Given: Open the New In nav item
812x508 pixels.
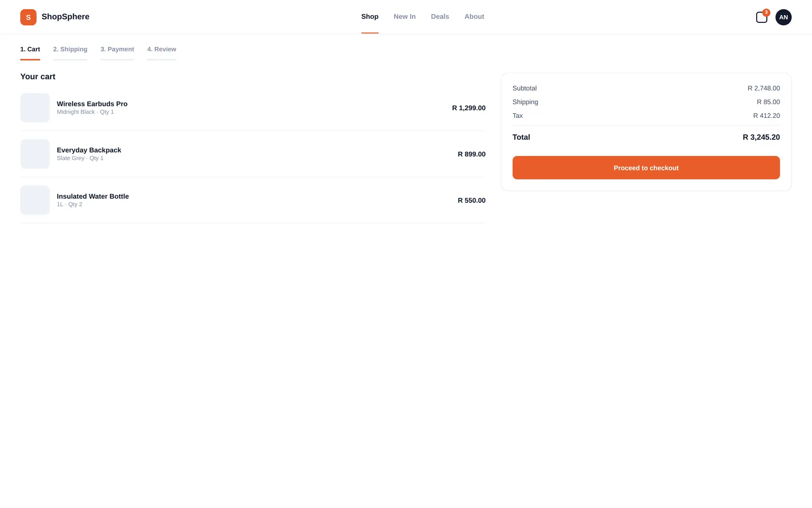Looking at the screenshot, I should click(404, 17).
